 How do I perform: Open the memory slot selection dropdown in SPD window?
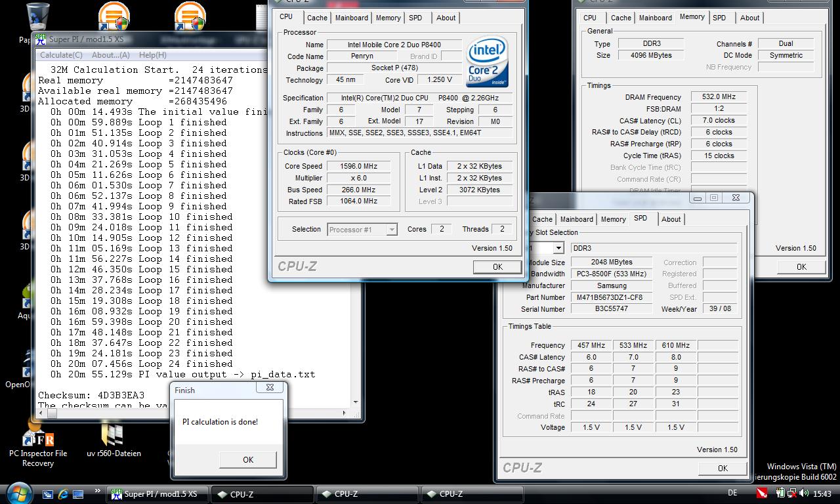[x=558, y=248]
